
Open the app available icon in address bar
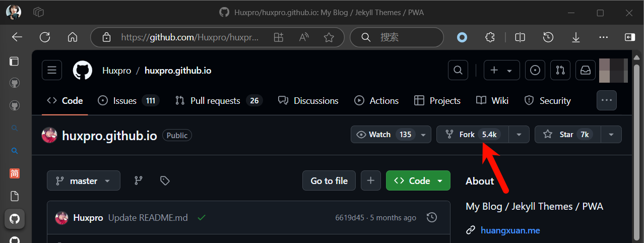(x=279, y=37)
